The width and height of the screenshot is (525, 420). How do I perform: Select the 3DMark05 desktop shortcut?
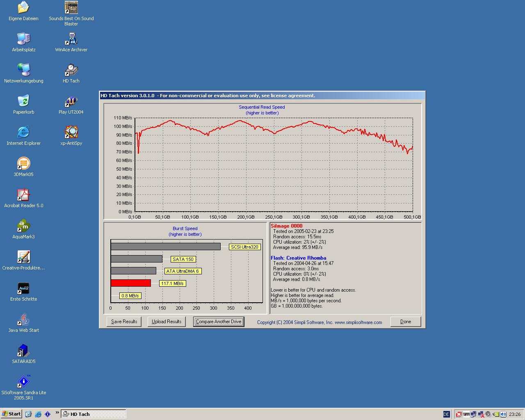click(x=23, y=167)
